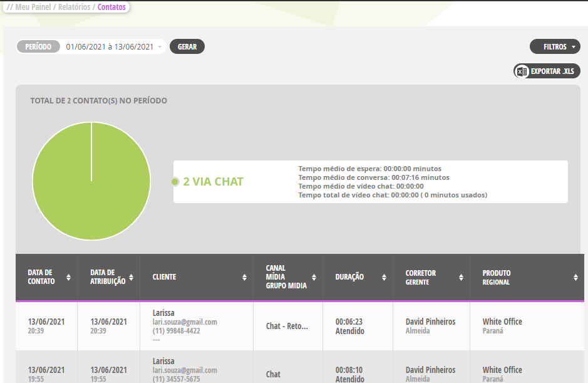Go to Meu Painel breadcrumb
588x383 pixels.
(33, 7)
